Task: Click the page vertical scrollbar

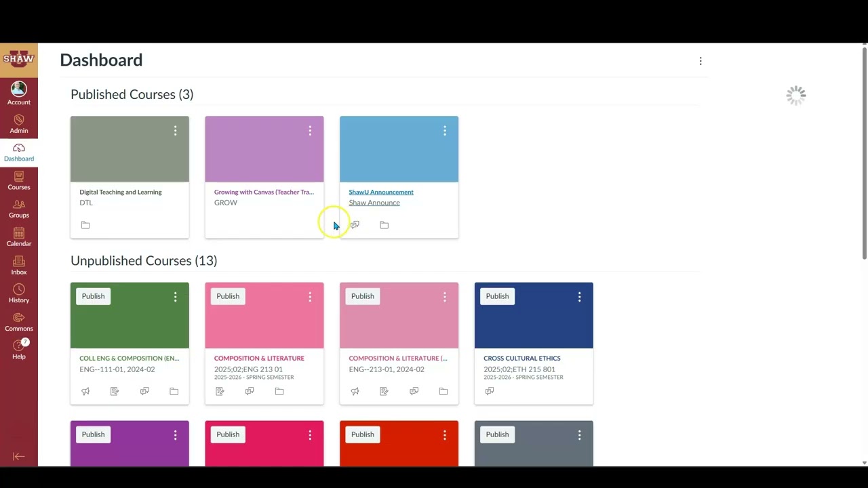Action: (864, 153)
